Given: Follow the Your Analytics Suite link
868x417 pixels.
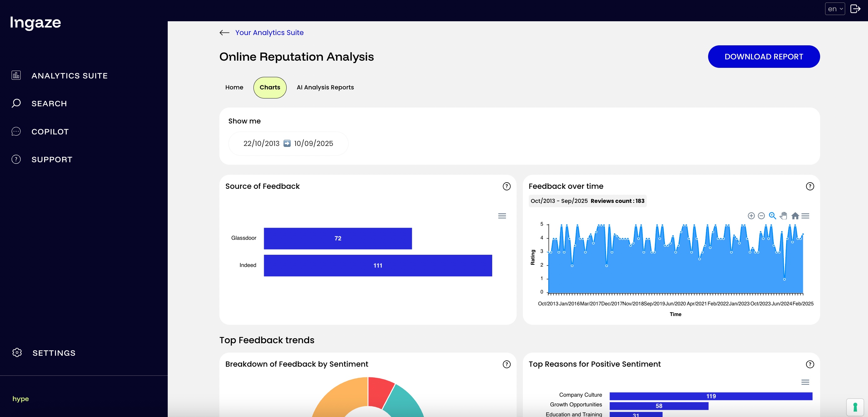Looking at the screenshot, I should pyautogui.click(x=269, y=33).
